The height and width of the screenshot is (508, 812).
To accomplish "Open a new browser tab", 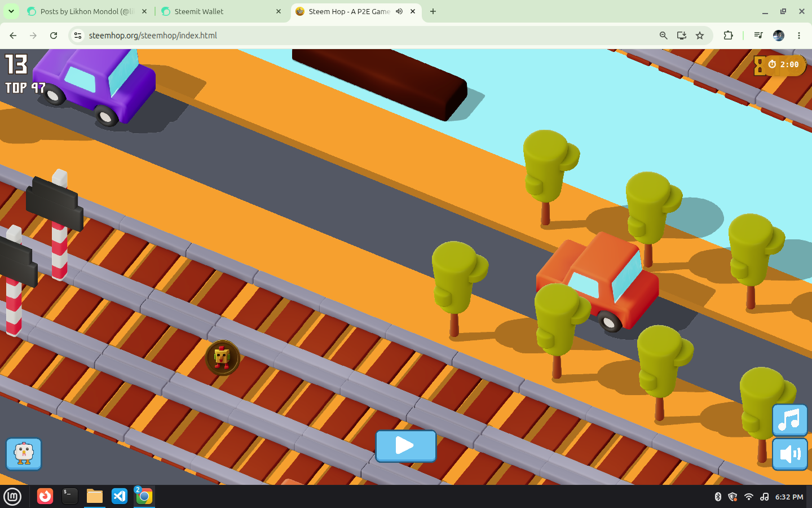I will coord(433,11).
